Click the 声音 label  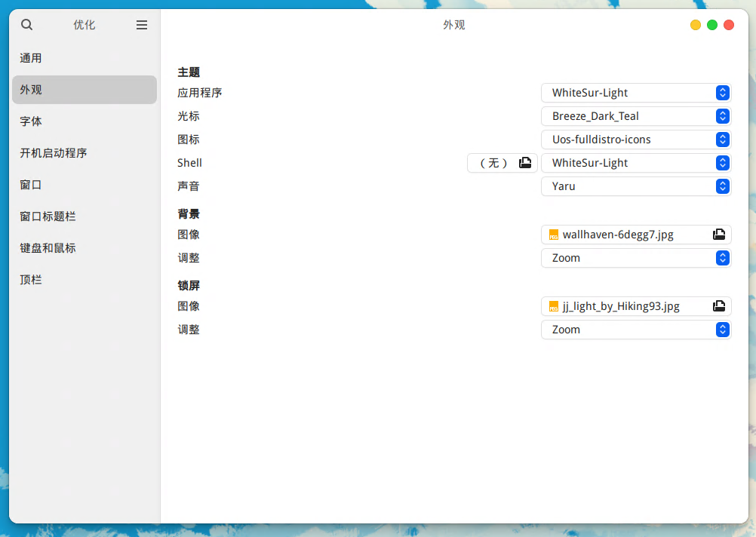point(189,186)
